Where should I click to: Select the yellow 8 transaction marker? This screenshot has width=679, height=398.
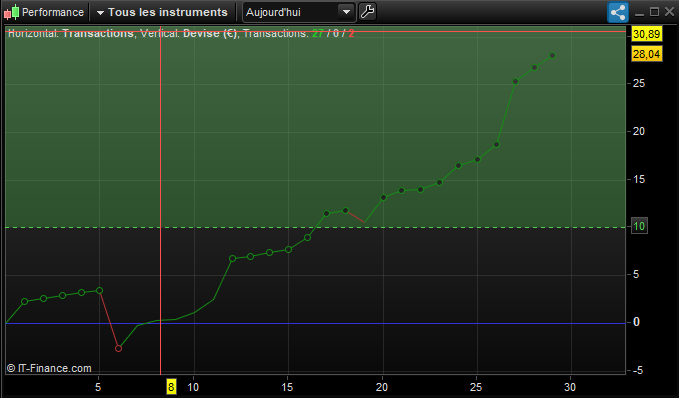click(171, 387)
